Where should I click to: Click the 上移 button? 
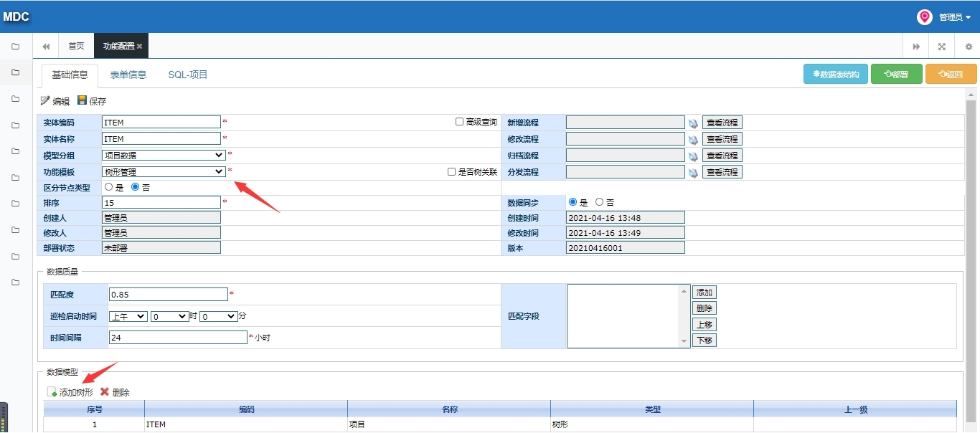pyautogui.click(x=705, y=325)
